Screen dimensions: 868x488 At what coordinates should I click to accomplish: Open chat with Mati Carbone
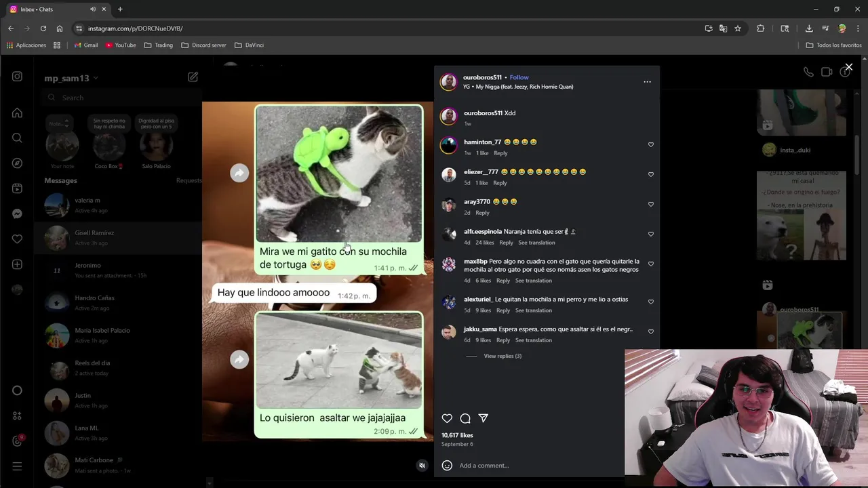pos(118,465)
